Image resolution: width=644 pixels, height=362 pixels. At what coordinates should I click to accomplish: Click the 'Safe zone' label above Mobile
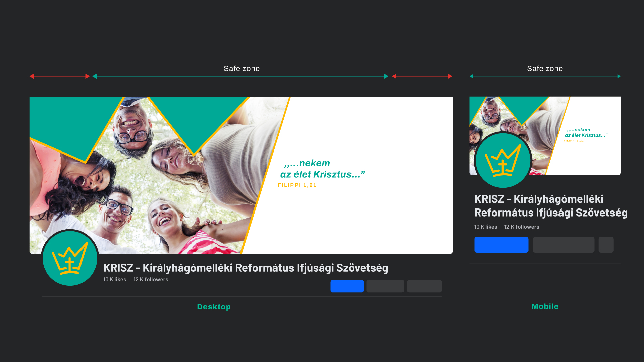[x=545, y=68]
